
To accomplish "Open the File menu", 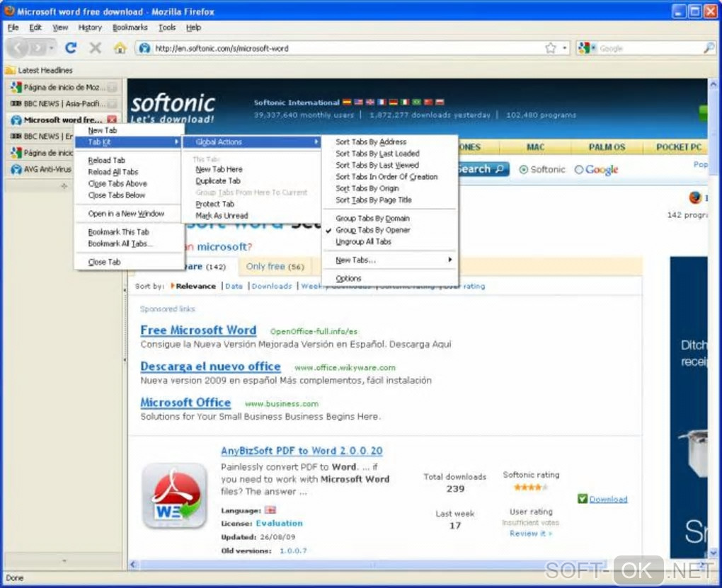I will coord(13,28).
